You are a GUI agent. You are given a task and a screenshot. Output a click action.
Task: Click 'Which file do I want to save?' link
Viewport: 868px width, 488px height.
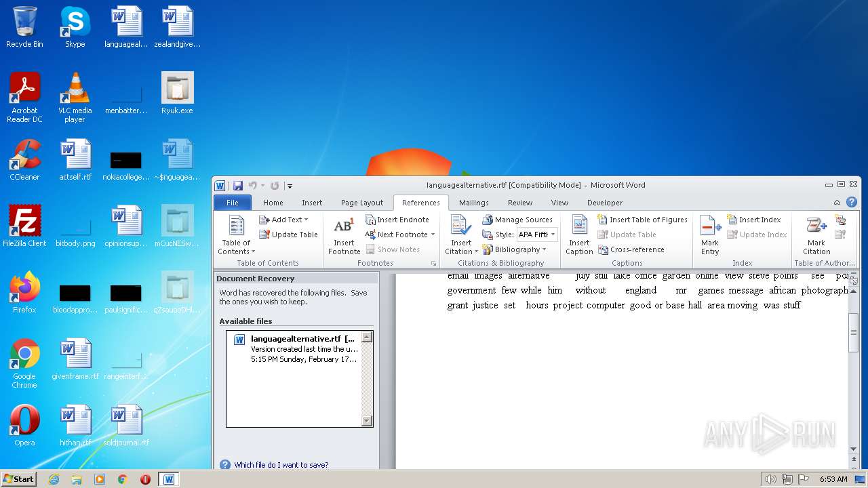(281, 465)
